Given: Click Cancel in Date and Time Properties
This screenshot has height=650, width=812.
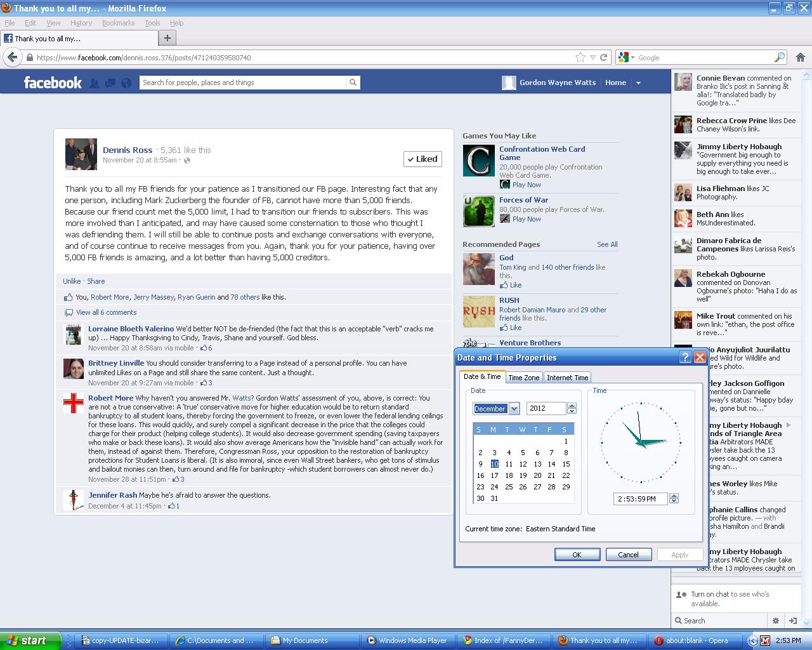Looking at the screenshot, I should click(x=629, y=554).
